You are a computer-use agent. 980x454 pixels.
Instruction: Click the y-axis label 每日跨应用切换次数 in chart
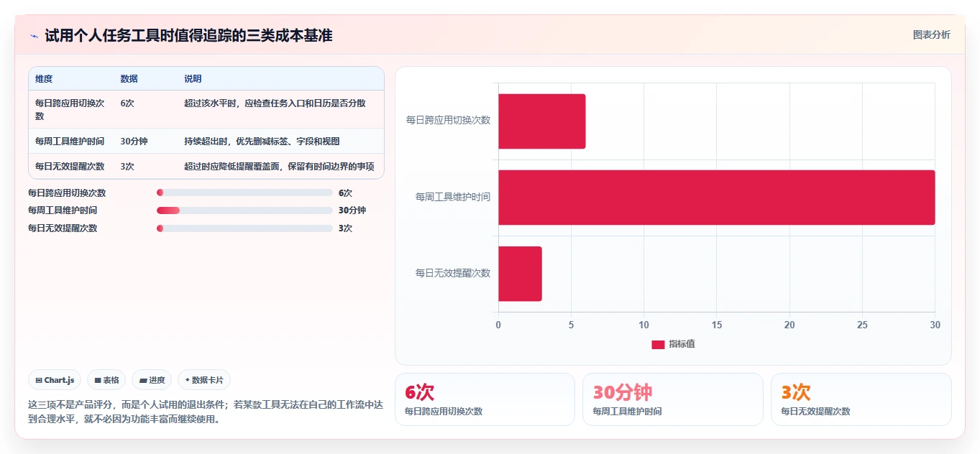(449, 121)
